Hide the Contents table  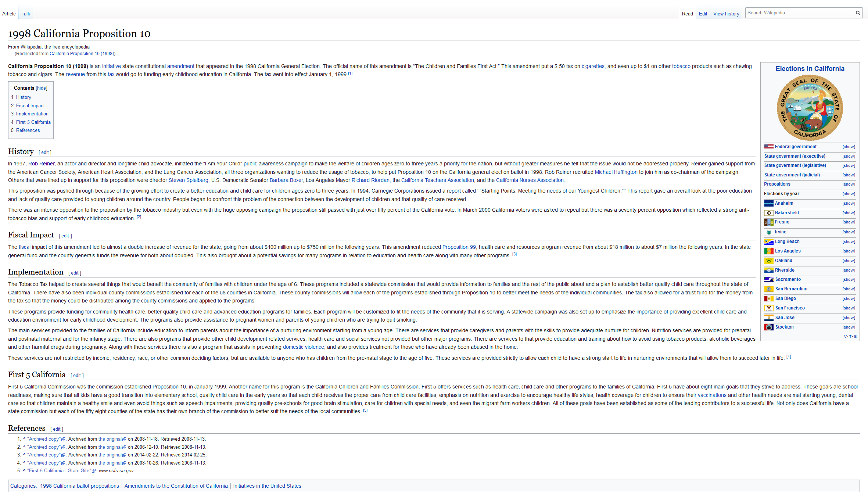point(42,88)
